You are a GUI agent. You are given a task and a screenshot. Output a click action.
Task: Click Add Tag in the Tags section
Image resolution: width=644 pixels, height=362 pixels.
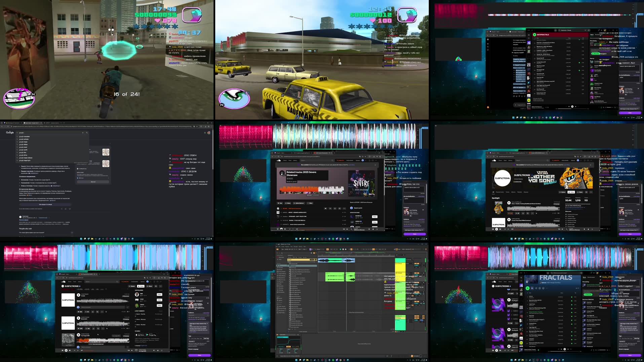coord(206,338)
